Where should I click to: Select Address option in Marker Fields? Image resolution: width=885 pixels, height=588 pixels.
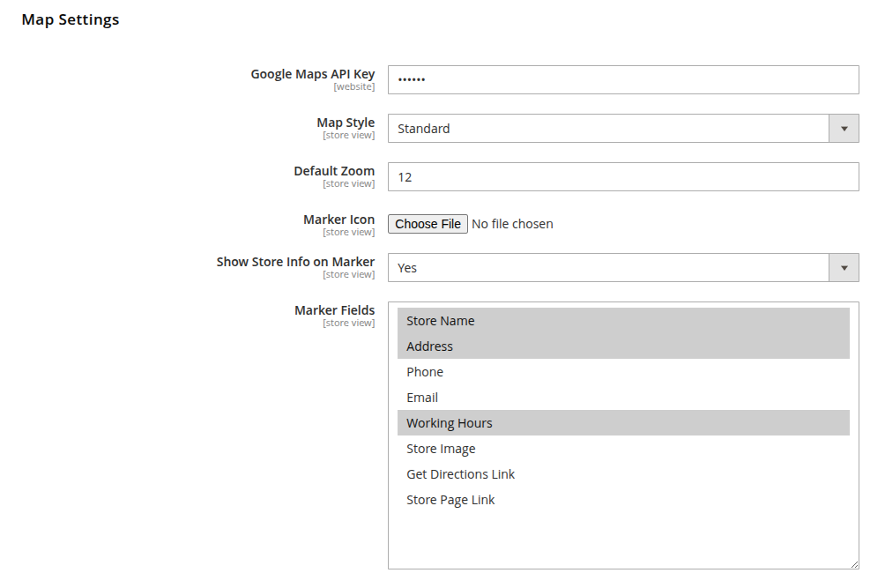[x=623, y=346]
